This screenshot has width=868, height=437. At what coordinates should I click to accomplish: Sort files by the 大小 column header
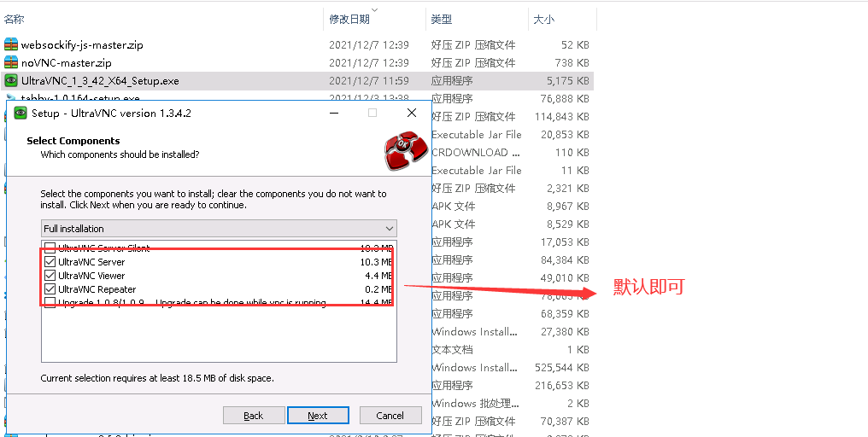(543, 20)
